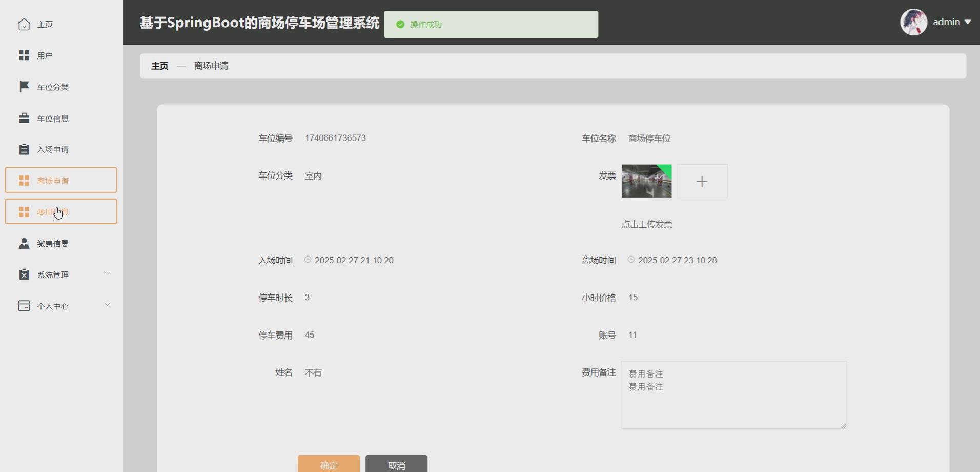Open the uploaded invoice thumbnail

[x=646, y=181]
